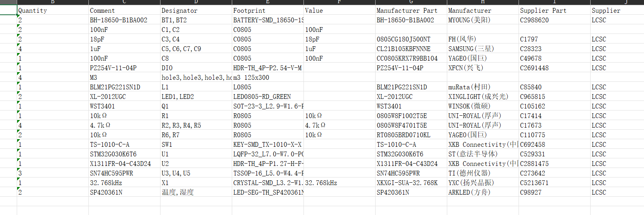644x215 pixels.
Task: Click the MYOUNG manufacturer cell
Action: 483,20
